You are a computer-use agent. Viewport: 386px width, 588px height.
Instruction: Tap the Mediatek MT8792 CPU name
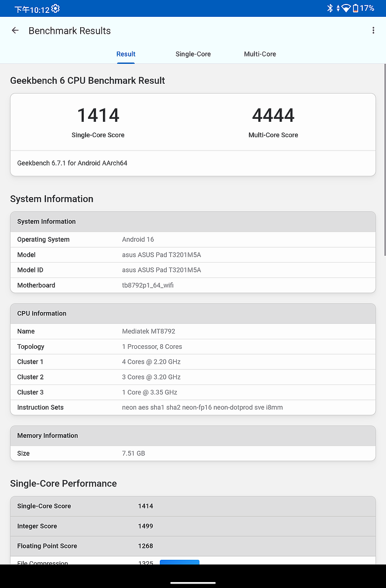(x=149, y=331)
